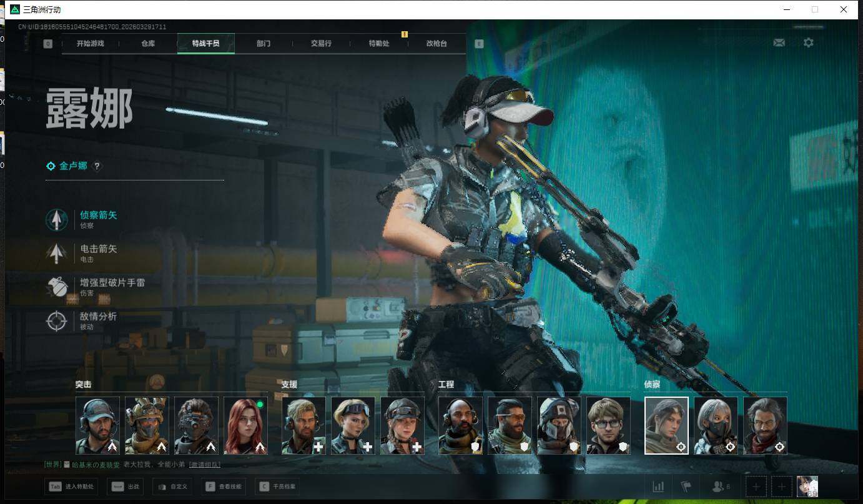Open the mail envelope icon
Image resolution: width=863 pixels, height=504 pixels.
[x=779, y=42]
